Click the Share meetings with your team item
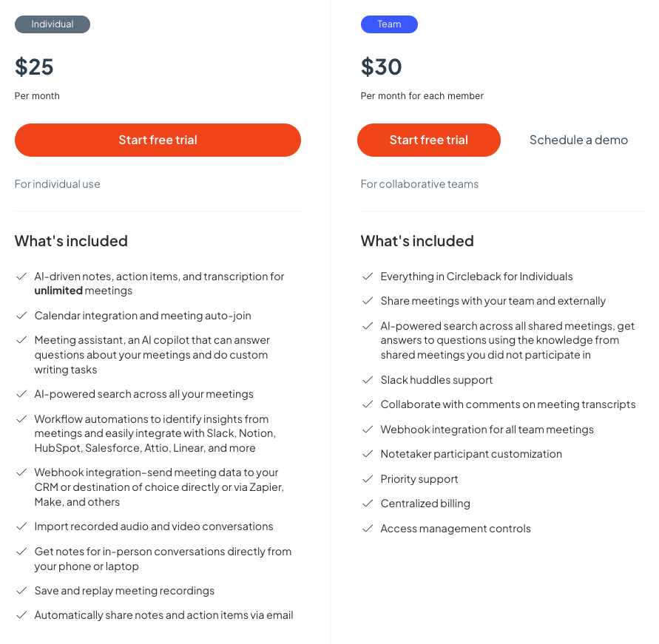 click(x=493, y=301)
